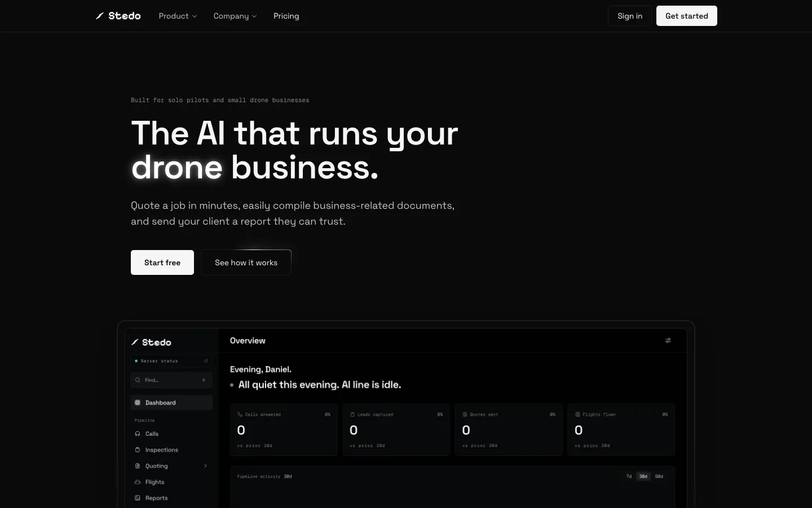The image size is (812, 508).
Task: Click the 'Pipeline activity 30d' label
Action: click(x=264, y=476)
